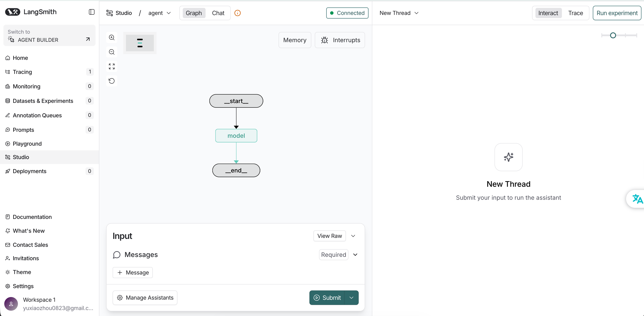Select the model node in graph
The width and height of the screenshot is (644, 316).
point(236,136)
